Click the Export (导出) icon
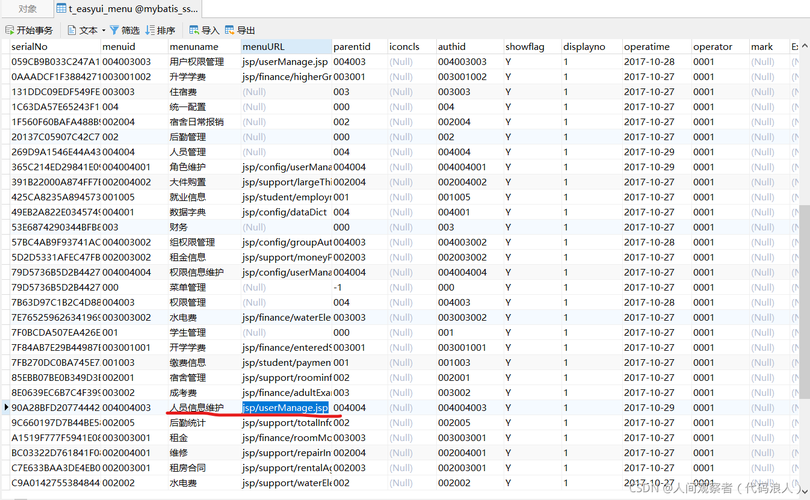The height and width of the screenshot is (500, 810). click(x=230, y=30)
